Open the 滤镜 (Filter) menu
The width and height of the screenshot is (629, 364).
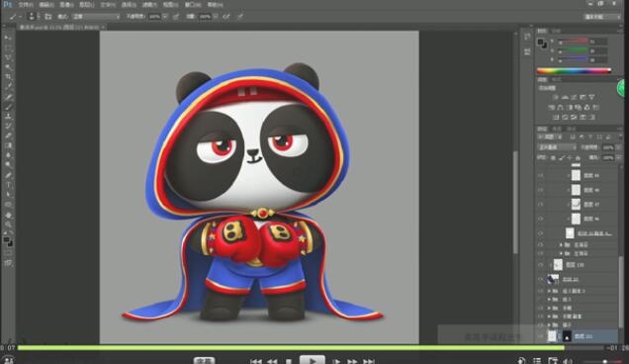149,5
